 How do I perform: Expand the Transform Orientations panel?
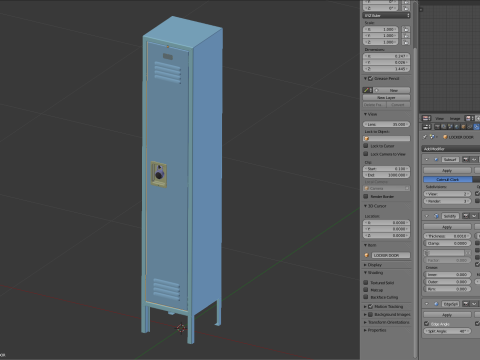tap(366, 322)
